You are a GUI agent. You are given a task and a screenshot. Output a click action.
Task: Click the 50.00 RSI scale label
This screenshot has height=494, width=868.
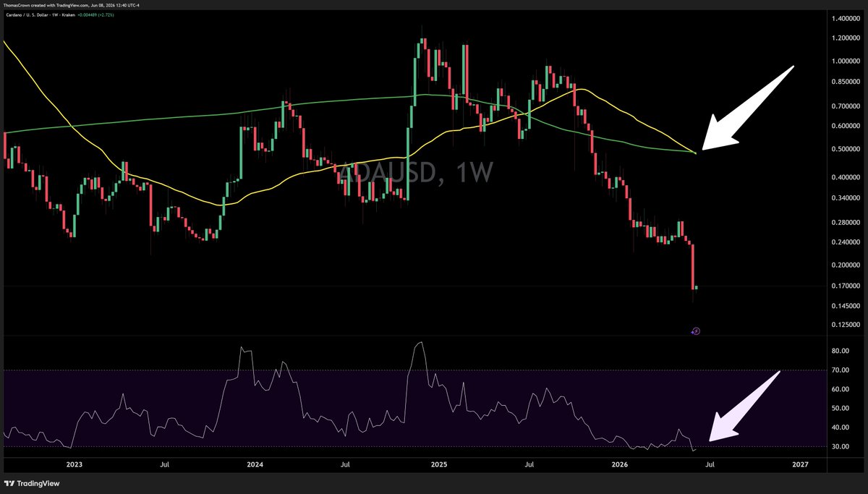point(840,409)
